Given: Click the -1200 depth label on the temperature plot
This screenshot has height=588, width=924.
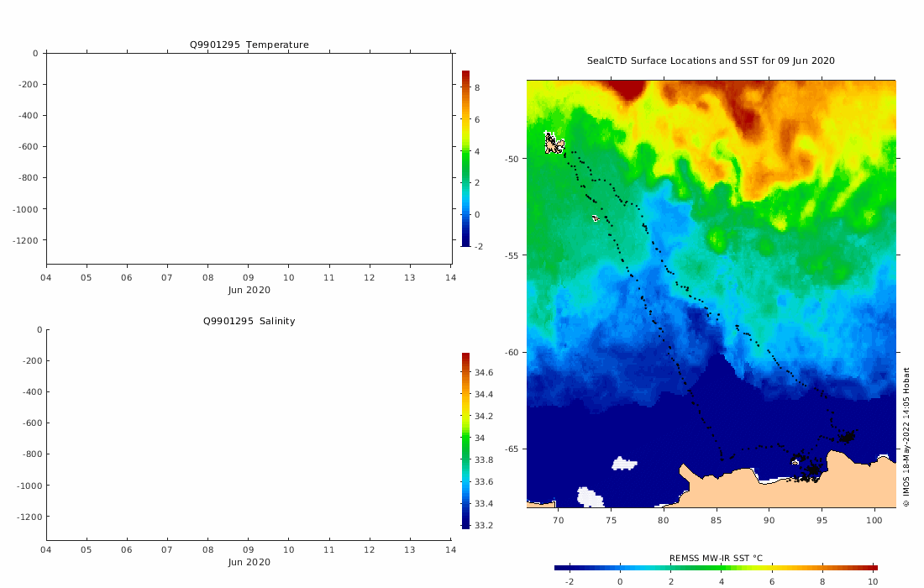Looking at the screenshot, I should (25, 240).
